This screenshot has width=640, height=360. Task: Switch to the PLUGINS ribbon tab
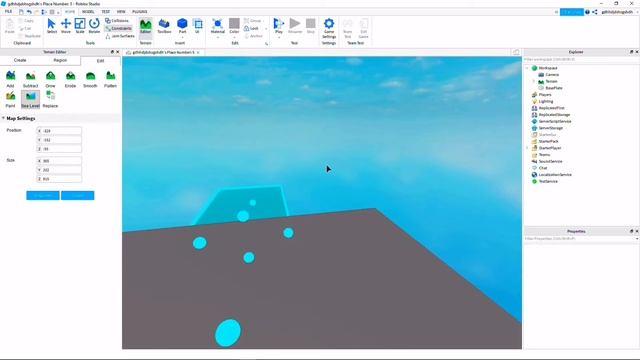pos(140,12)
